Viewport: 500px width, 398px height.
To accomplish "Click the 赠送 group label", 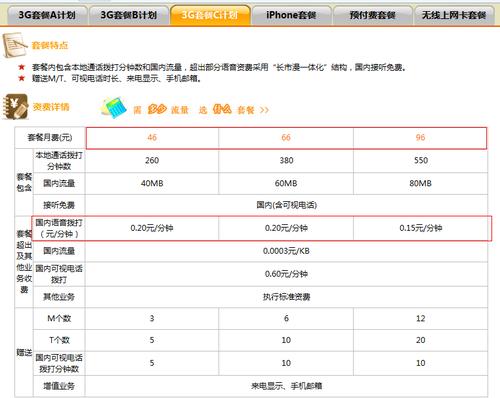I will 24,352.
